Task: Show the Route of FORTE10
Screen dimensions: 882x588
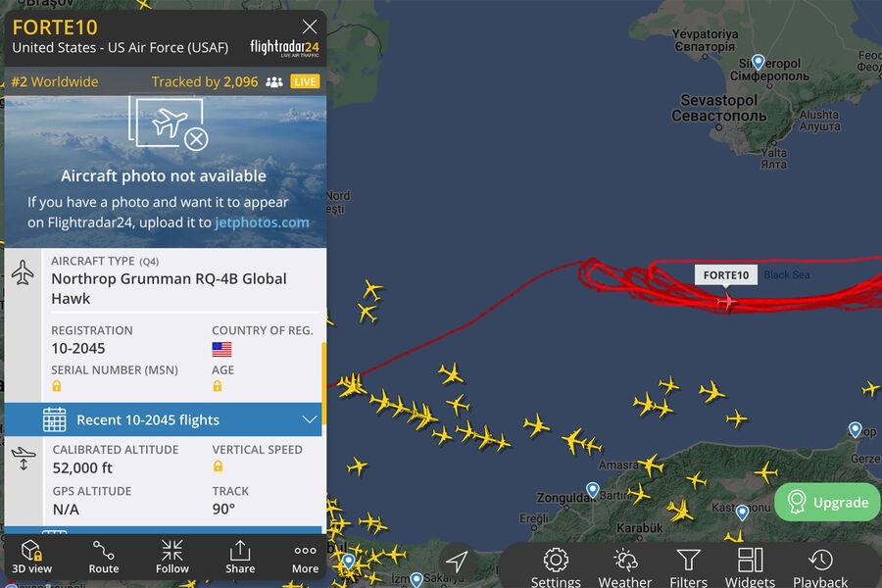Action: tap(104, 557)
